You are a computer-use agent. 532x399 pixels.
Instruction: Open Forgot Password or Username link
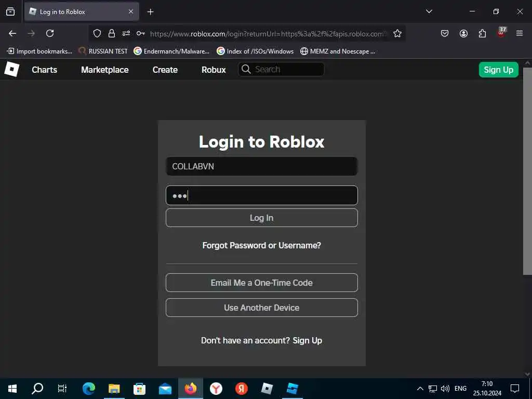pyautogui.click(x=262, y=245)
